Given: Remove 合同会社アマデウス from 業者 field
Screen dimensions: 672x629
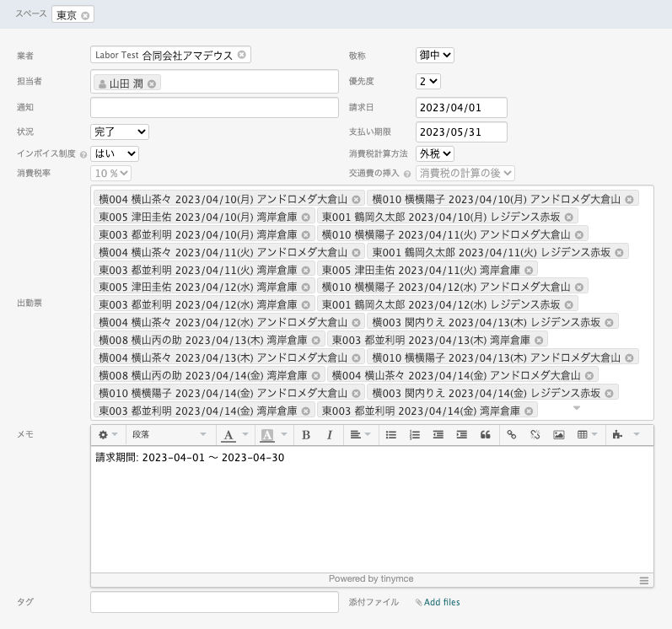Looking at the screenshot, I should click(x=242, y=55).
